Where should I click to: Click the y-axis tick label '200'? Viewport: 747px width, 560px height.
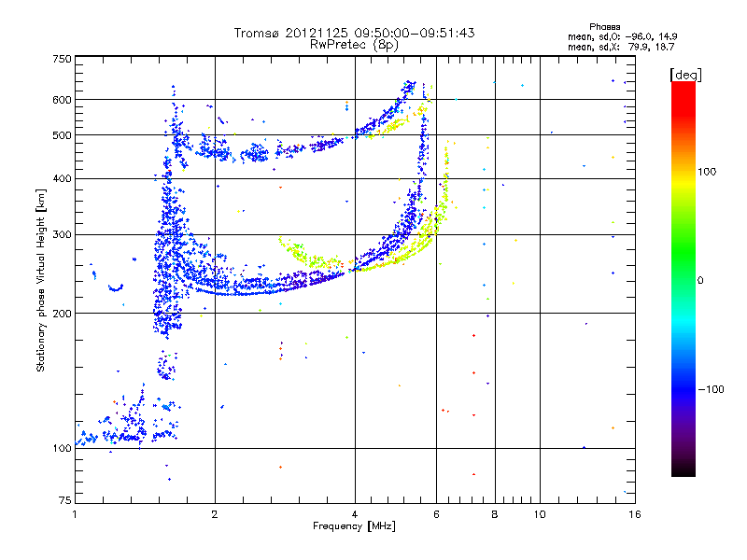point(62,314)
